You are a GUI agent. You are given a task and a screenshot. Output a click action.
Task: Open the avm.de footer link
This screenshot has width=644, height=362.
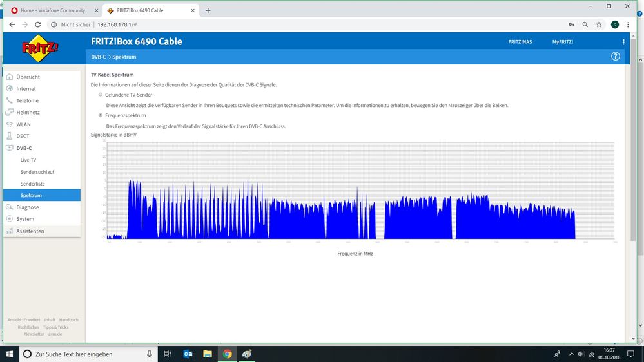point(55,334)
